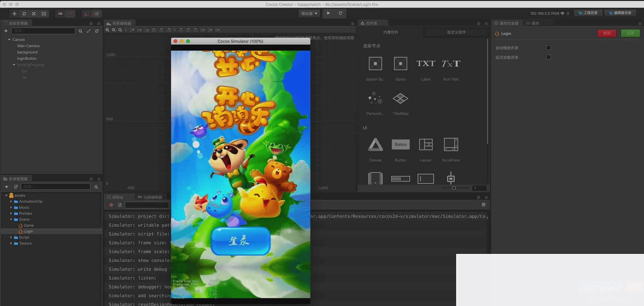Image resolution: width=644 pixels, height=306 pixels.
Task: Pick the Rich Text node icon
Action: coord(450,63)
